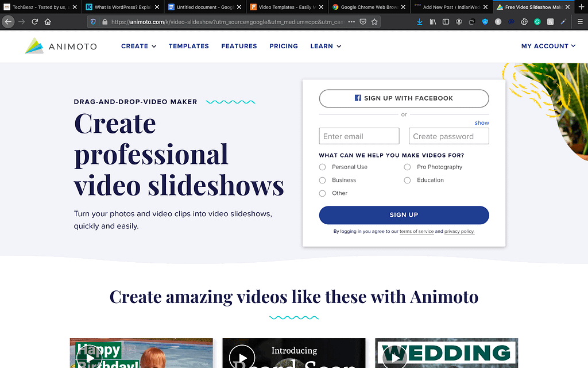588x368 pixels.
Task: Play the Introducing video preview
Action: [242, 358]
